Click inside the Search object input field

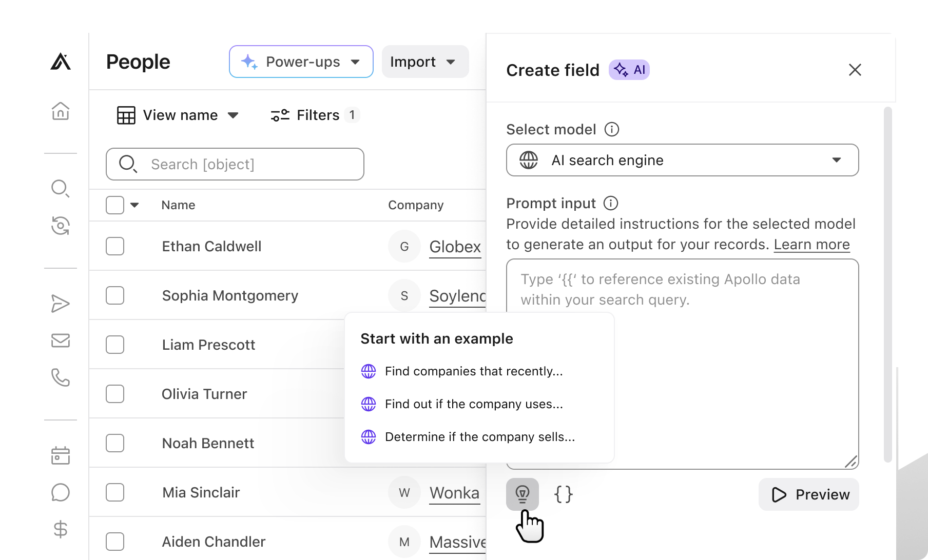click(235, 164)
